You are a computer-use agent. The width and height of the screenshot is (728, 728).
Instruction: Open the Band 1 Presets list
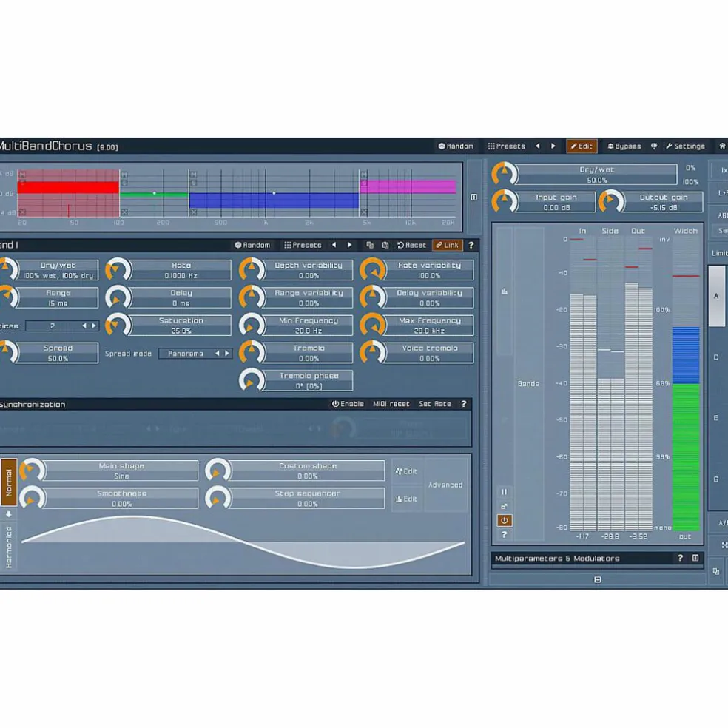click(303, 245)
